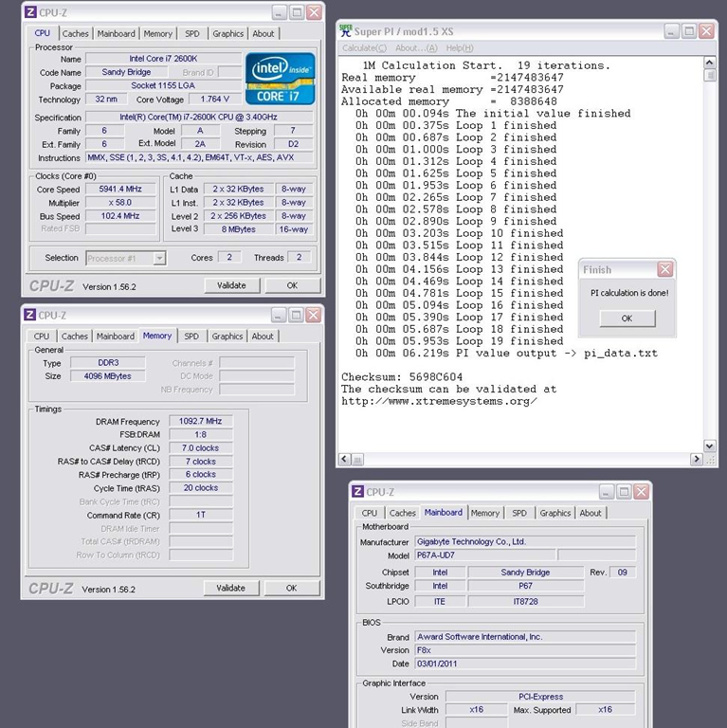This screenshot has width=727, height=728.
Task: Click the CPU-Z icon in the Memory window title bar
Action: point(29,315)
